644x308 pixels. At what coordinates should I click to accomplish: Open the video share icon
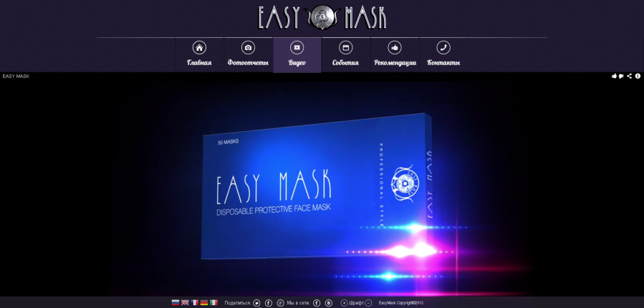(629, 76)
